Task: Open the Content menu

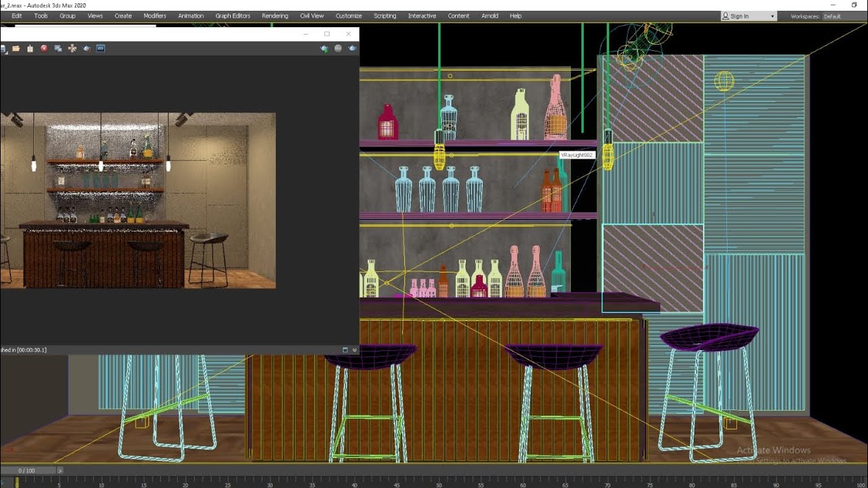Action: point(458,16)
